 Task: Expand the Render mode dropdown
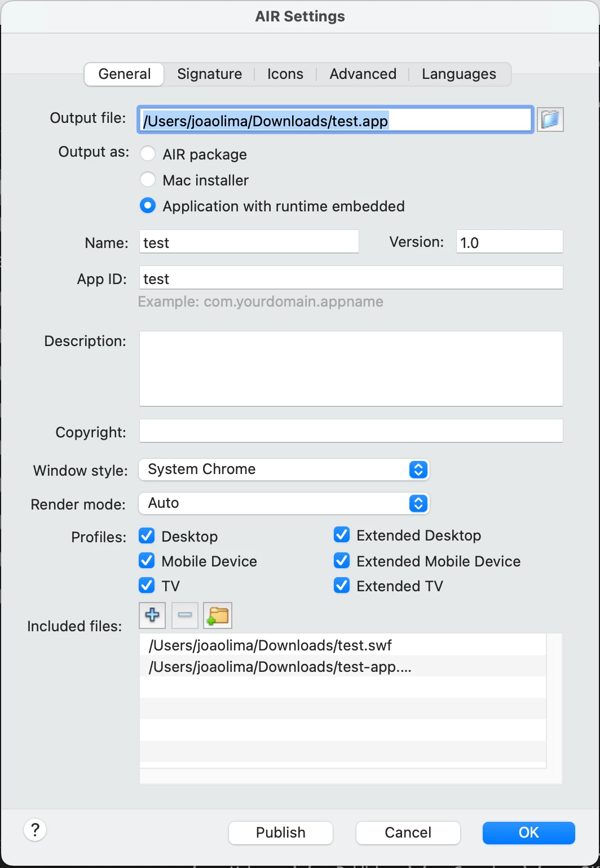point(284,503)
